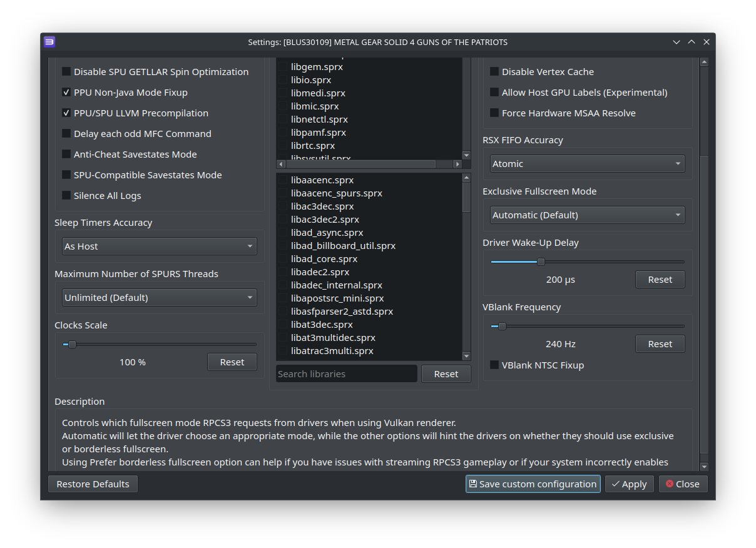Click upper library list scroll-right arrow
Image resolution: width=756 pixels, height=548 pixels.
[457, 165]
